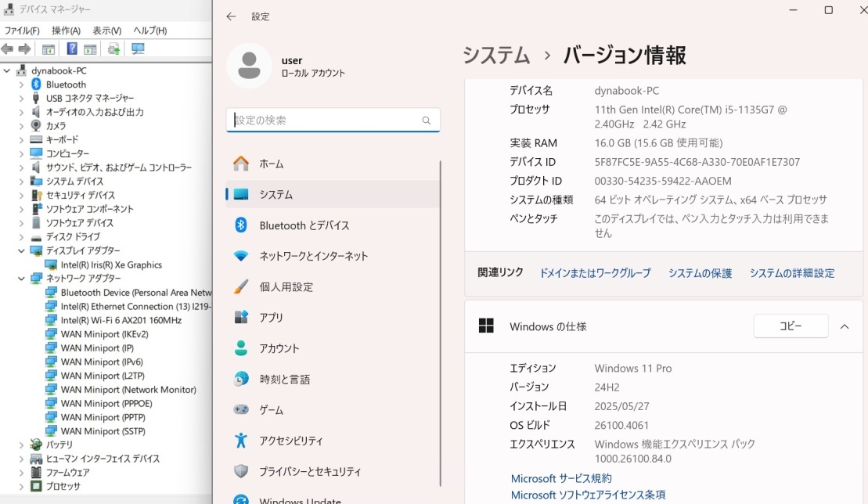This screenshot has height=504, width=868.
Task: Click the Home house icon in Settings
Action: 241,164
